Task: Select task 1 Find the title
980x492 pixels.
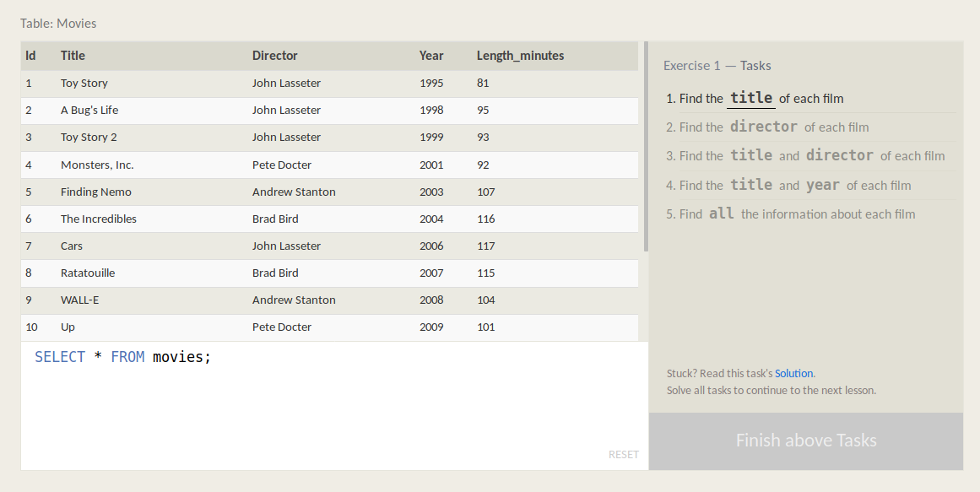Action: click(811, 98)
